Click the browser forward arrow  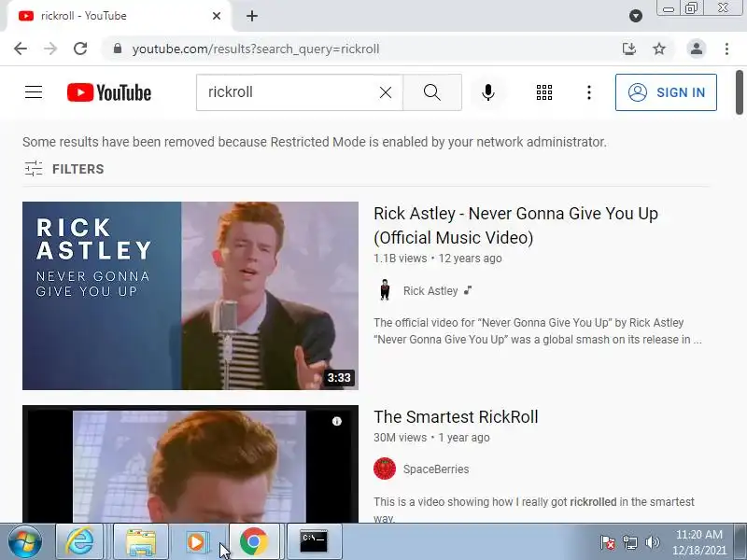(x=50, y=49)
